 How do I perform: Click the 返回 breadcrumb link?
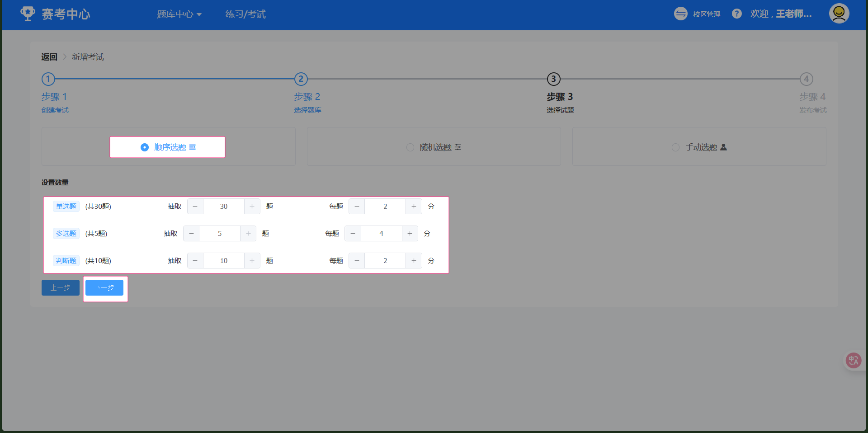49,57
